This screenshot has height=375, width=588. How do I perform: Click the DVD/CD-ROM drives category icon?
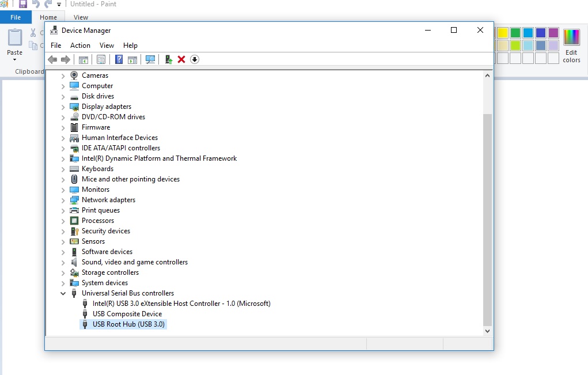tap(74, 117)
